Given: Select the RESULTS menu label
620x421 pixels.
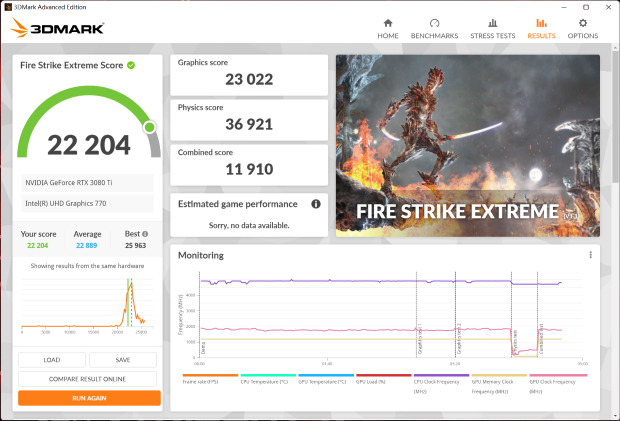Looking at the screenshot, I should pyautogui.click(x=541, y=36).
